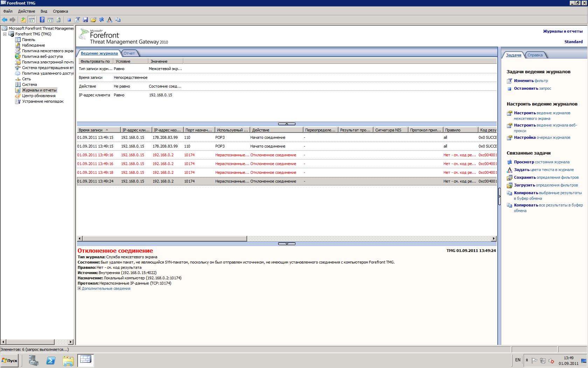
Task: Select Устранение неполадок tree node
Action: click(x=43, y=101)
